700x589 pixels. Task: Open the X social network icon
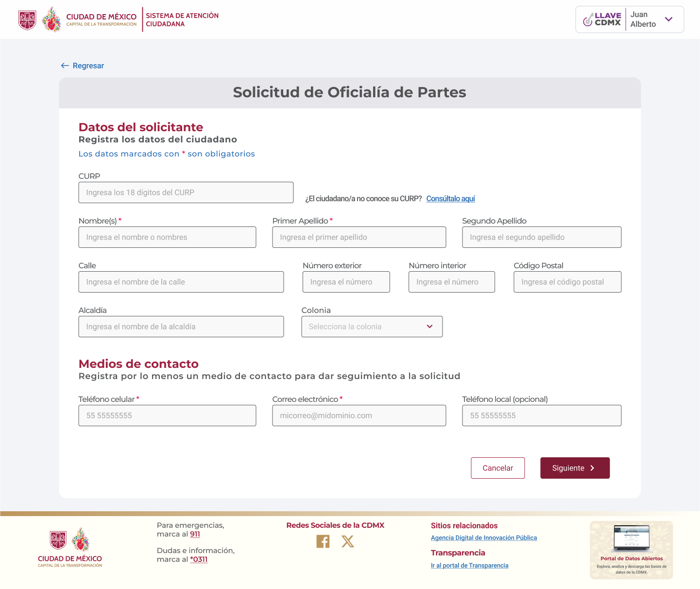pos(348,541)
